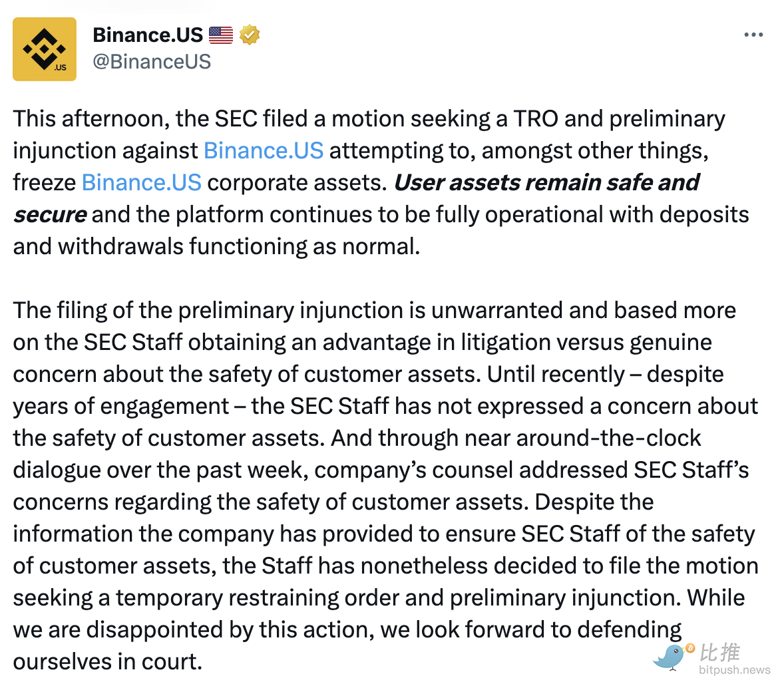Screen dimensions: 784x688
Task: Click the paragraph starting 'The filing of'
Action: 385,486
